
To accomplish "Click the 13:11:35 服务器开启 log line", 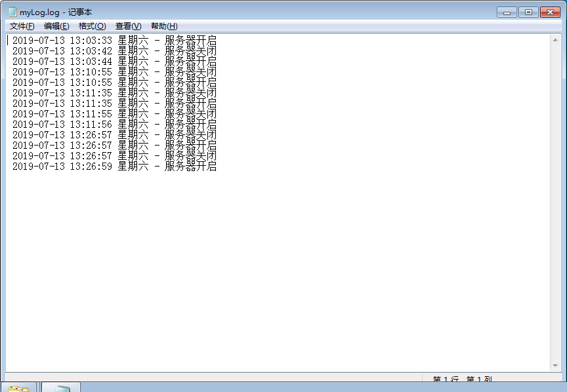I will pyautogui.click(x=114, y=103).
